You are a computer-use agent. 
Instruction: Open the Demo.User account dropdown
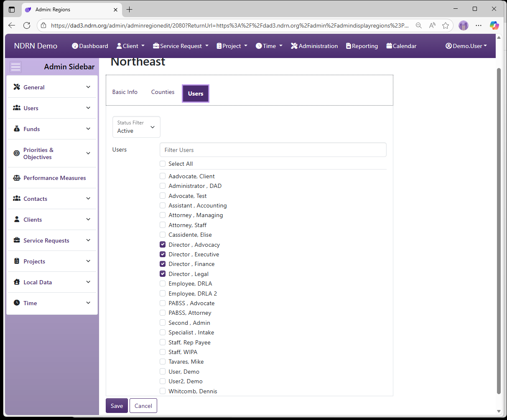point(466,46)
